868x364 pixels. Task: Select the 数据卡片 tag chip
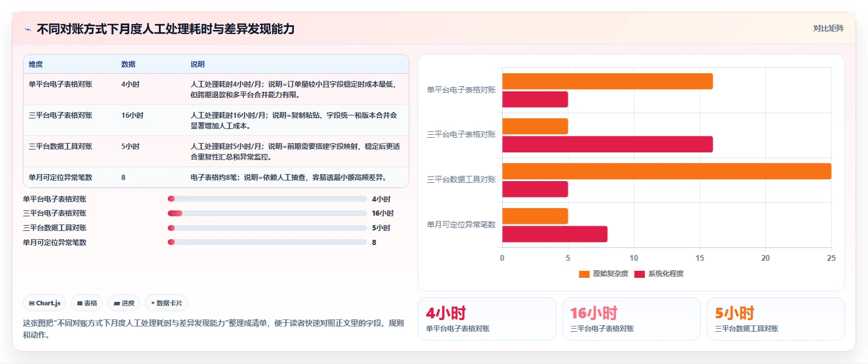click(167, 303)
